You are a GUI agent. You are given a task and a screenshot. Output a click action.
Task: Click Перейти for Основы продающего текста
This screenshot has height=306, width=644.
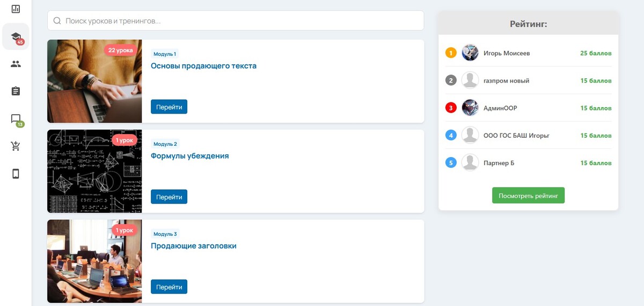click(169, 107)
